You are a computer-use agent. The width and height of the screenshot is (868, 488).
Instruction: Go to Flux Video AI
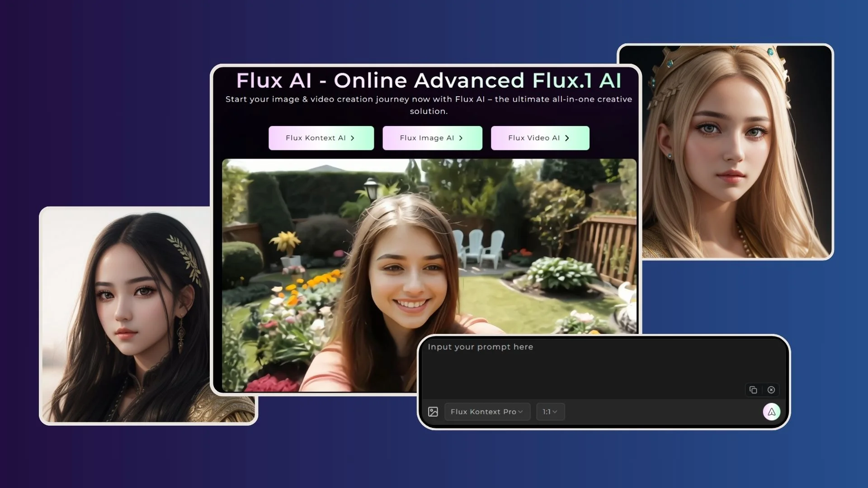tap(534, 138)
